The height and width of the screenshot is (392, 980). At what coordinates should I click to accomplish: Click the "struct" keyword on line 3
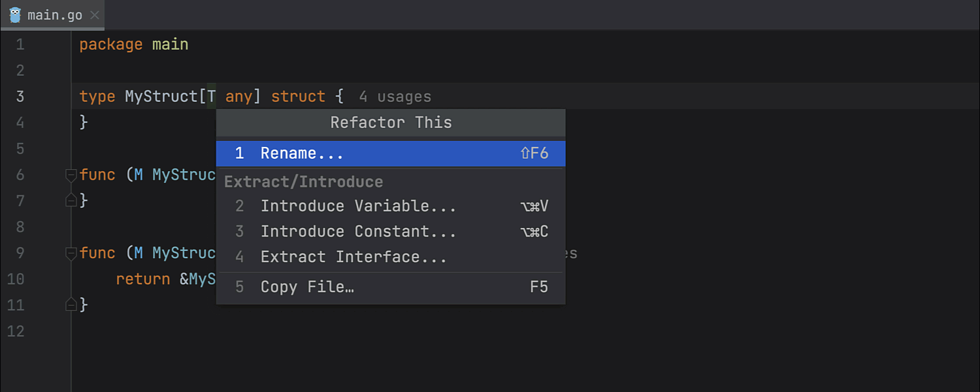[x=298, y=97]
